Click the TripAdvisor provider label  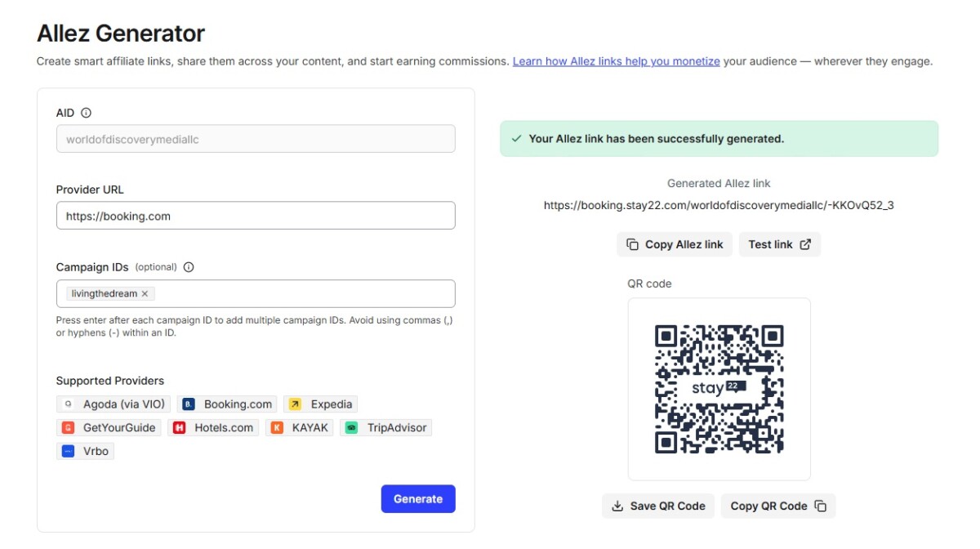397,427
